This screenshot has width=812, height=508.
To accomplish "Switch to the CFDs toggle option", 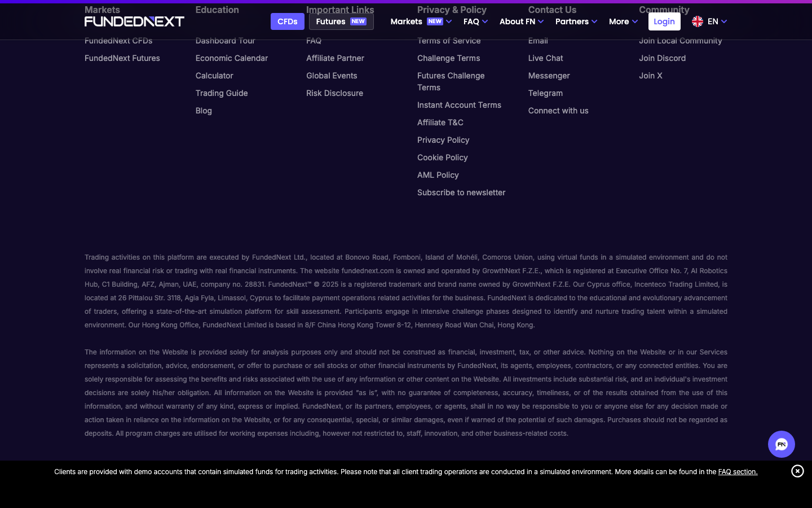I will [x=287, y=21].
